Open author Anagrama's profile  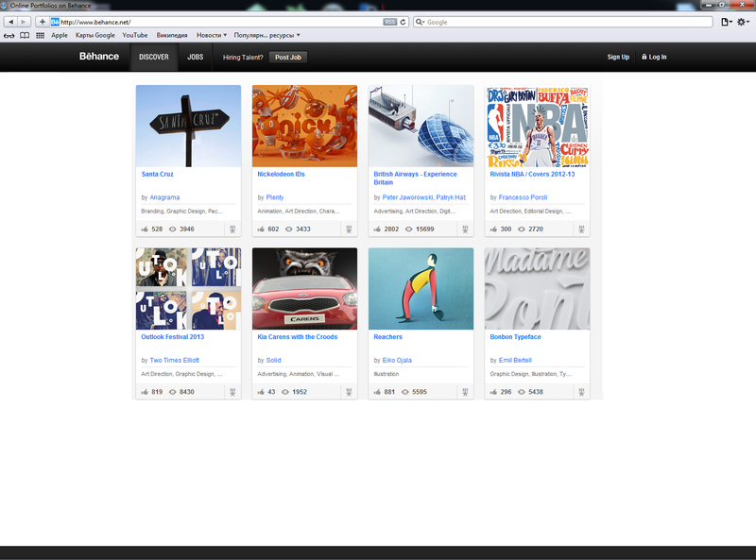click(x=164, y=197)
